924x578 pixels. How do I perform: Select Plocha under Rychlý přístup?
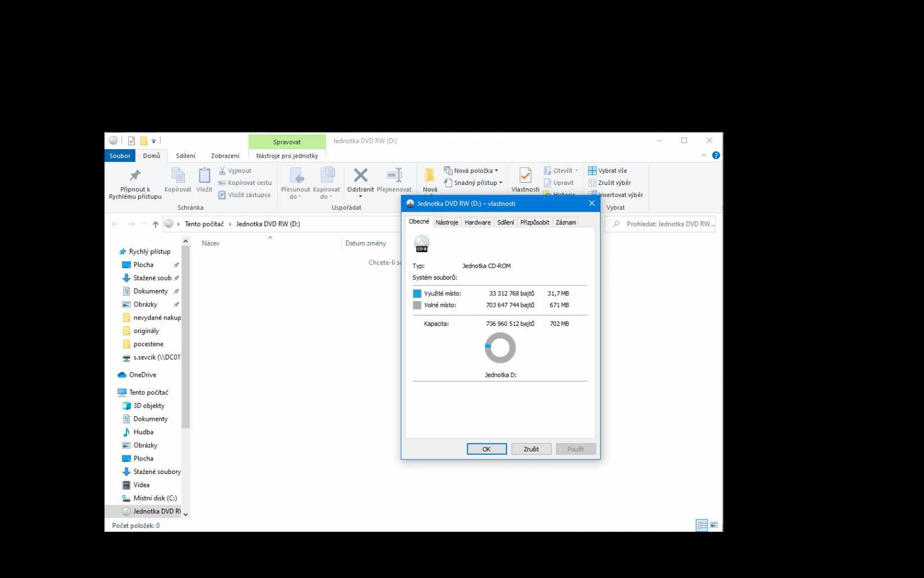143,265
